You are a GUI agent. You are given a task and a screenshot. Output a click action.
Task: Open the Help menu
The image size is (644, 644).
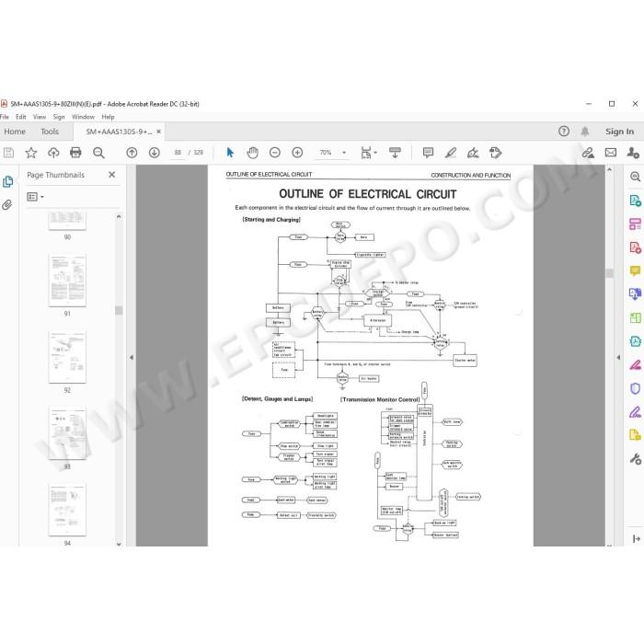point(108,117)
